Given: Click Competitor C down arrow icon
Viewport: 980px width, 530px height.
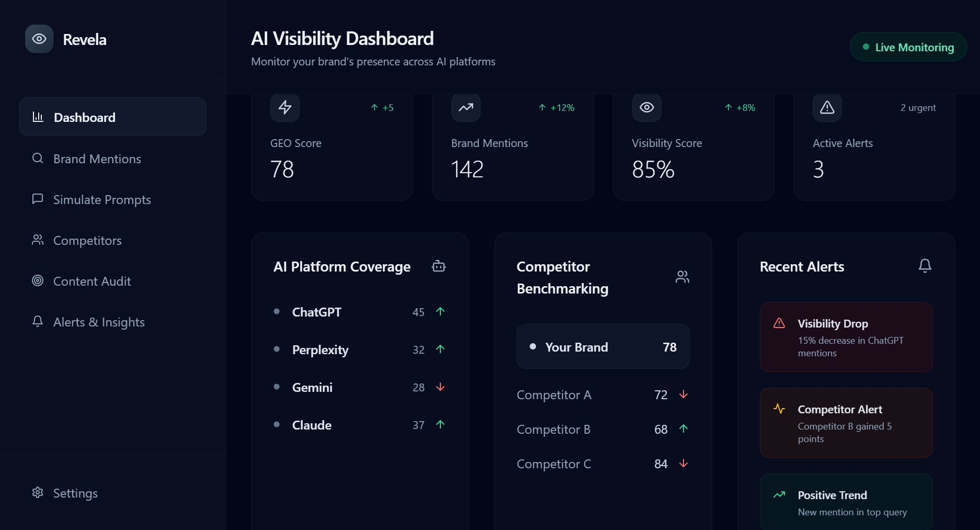Looking at the screenshot, I should click(683, 463).
